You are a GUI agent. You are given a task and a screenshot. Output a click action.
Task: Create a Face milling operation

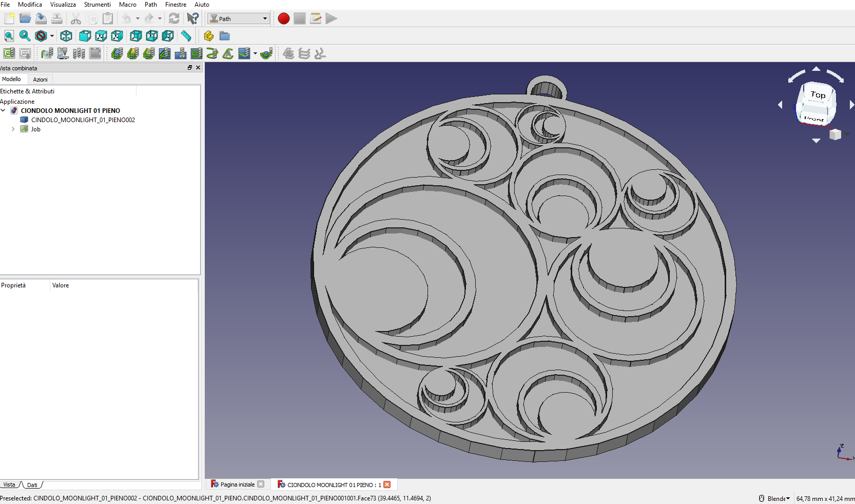tap(197, 53)
